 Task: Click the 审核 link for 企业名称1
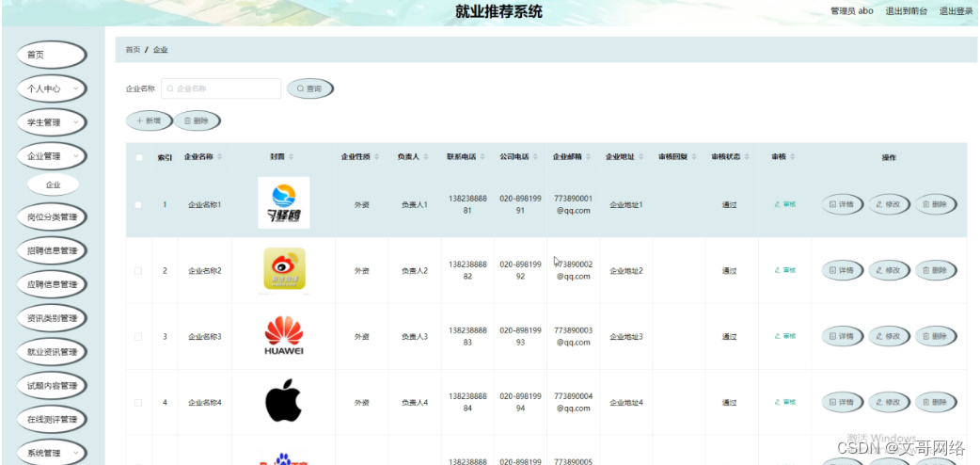(x=785, y=204)
